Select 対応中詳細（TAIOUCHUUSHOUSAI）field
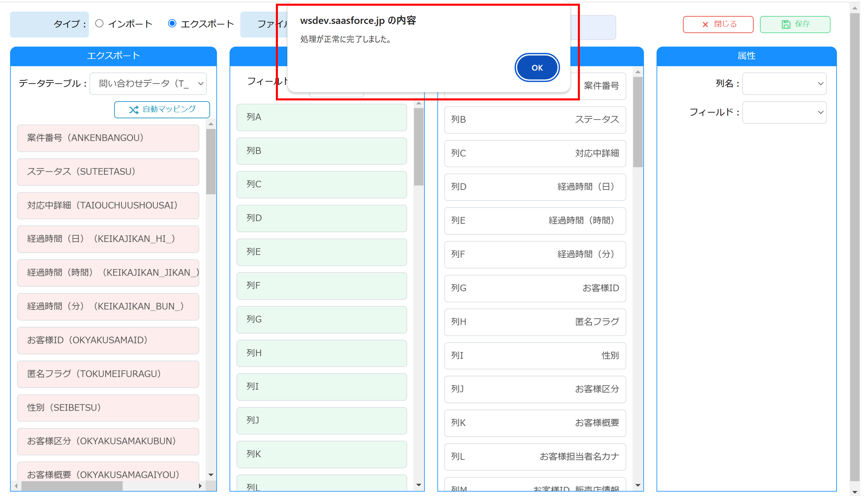 point(108,205)
